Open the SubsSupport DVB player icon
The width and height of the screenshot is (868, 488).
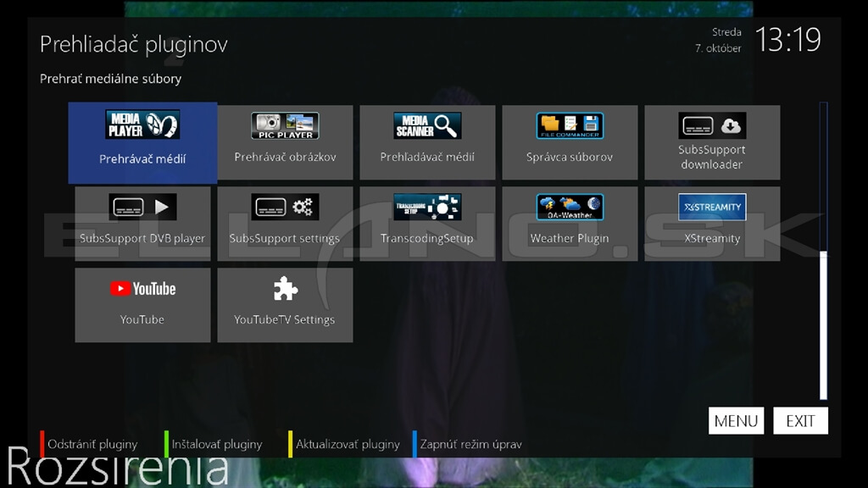pyautogui.click(x=142, y=207)
